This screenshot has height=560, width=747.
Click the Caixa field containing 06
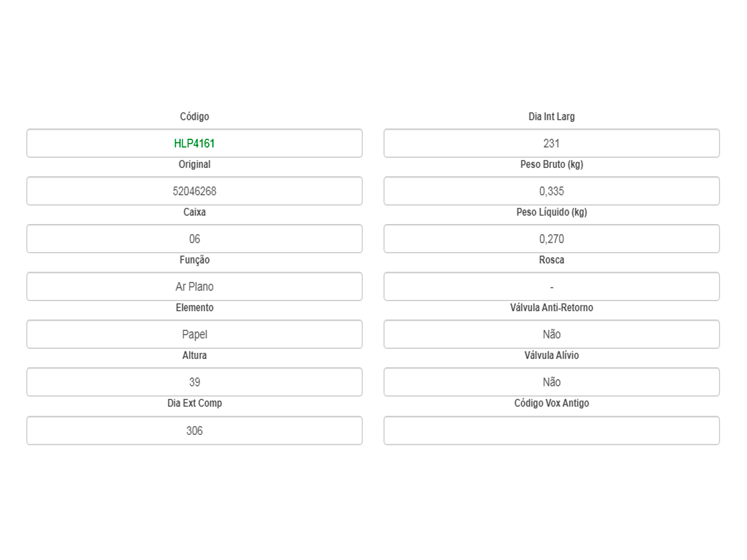pos(194,239)
